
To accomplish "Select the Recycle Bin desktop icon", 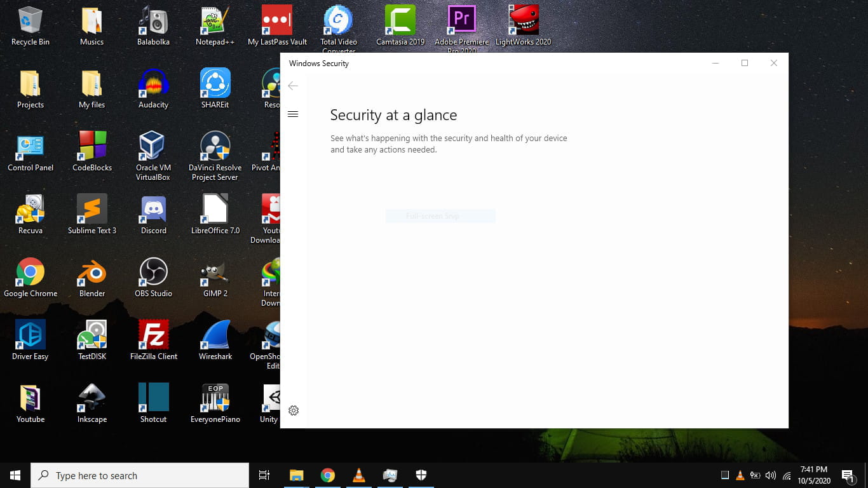I will click(x=30, y=27).
